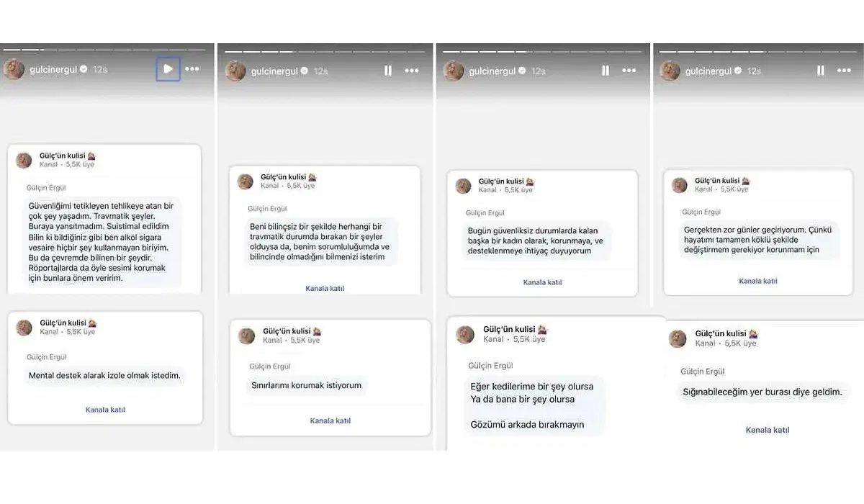This screenshot has height=504, width=864.
Task: Pause the third story panel
Action: (605, 71)
